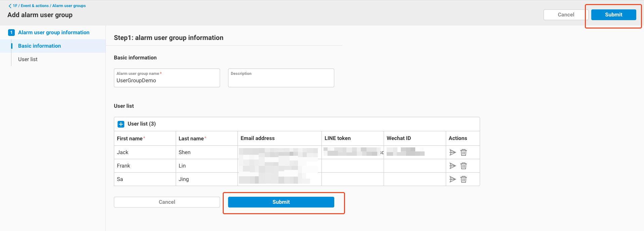The height and width of the screenshot is (231, 644).
Task: Go back using breadcrumb arrow icon
Action: click(x=10, y=6)
